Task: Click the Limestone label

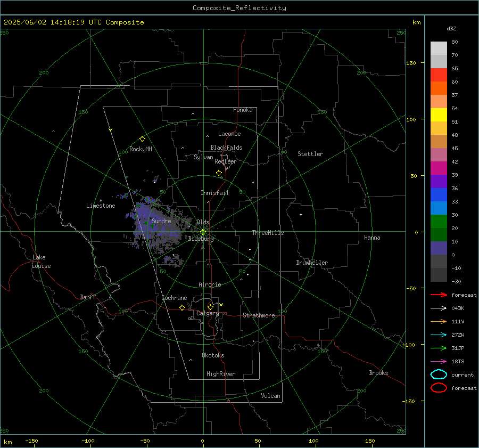Action: (101, 206)
